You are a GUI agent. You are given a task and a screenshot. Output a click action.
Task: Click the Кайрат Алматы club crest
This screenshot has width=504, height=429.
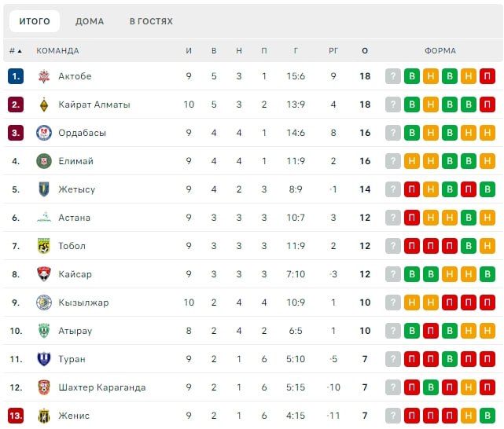(x=44, y=104)
